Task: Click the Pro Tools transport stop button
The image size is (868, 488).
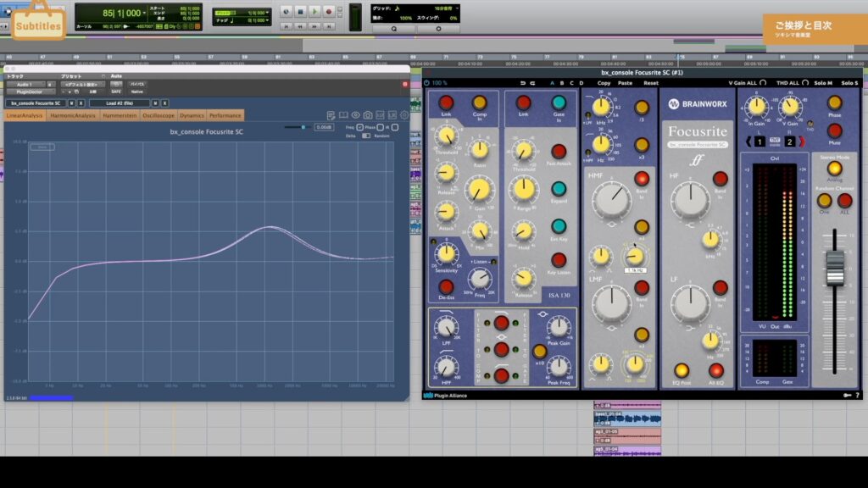Action: click(300, 11)
